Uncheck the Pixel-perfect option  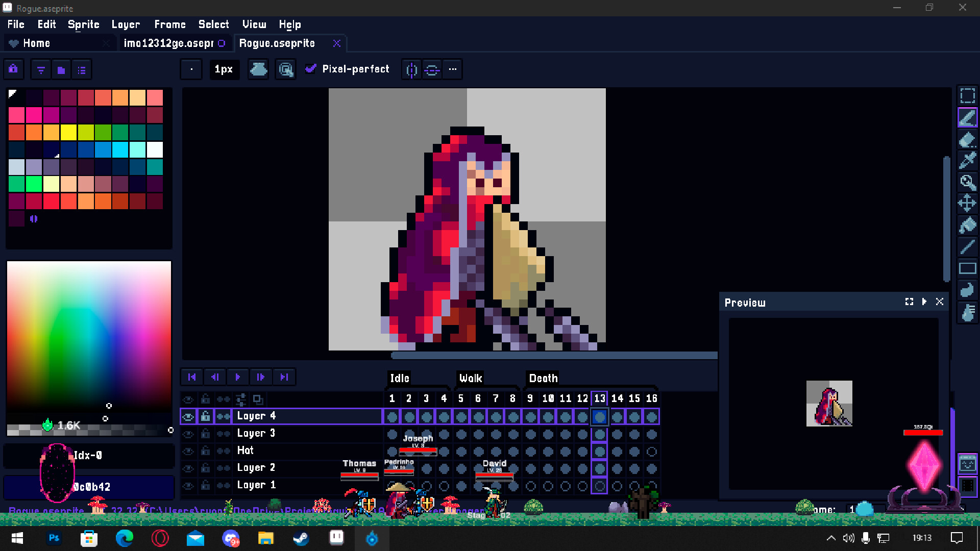pos(311,69)
